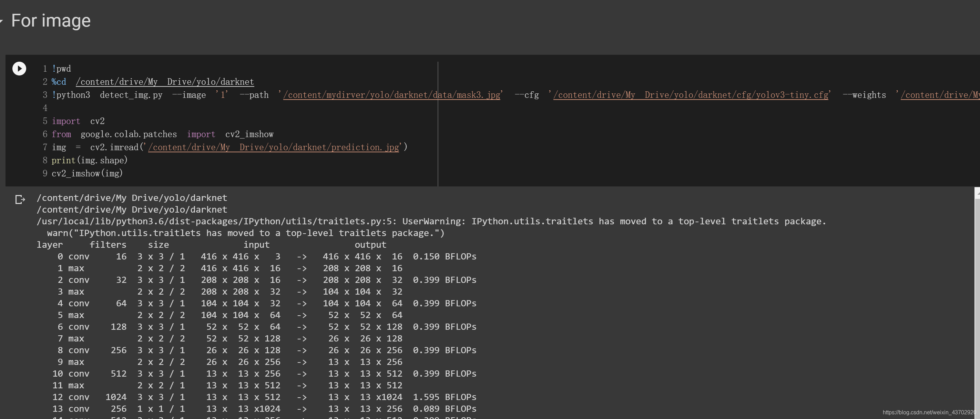Click the detect_img.py command text
Viewport: 980px width, 419px height.
point(131,95)
